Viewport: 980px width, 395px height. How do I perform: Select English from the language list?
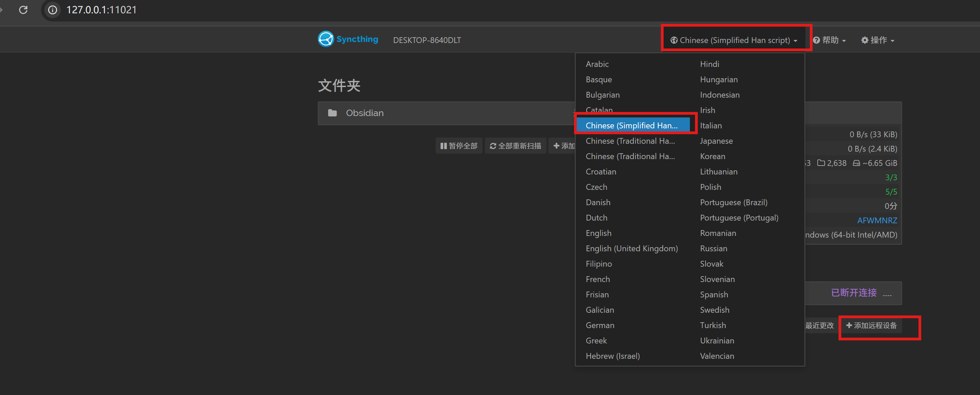pyautogui.click(x=598, y=233)
